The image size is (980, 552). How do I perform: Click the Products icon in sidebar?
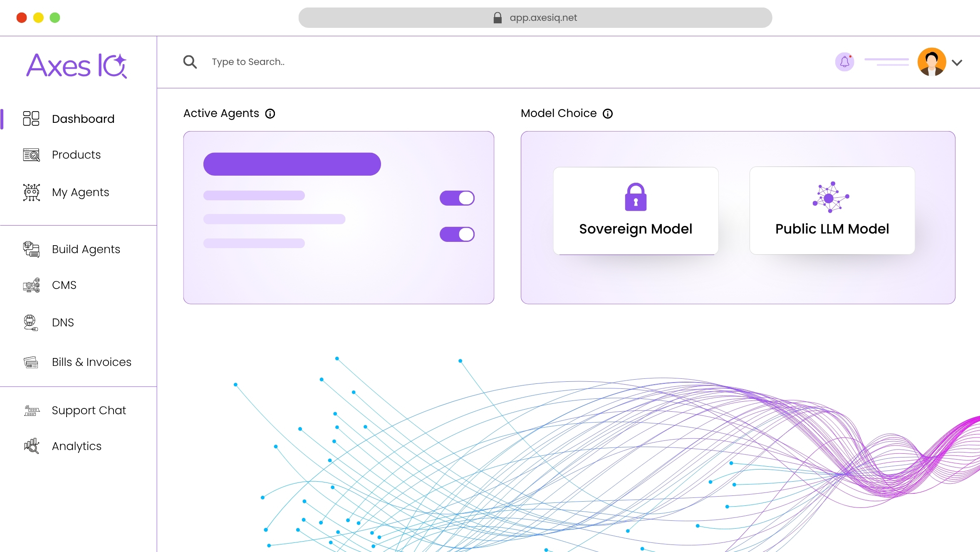click(31, 155)
